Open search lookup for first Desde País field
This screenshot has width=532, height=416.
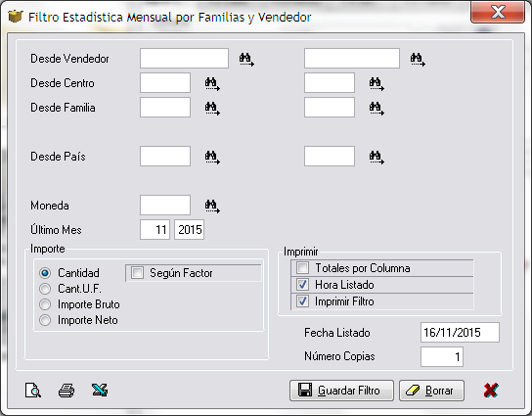[x=212, y=158]
